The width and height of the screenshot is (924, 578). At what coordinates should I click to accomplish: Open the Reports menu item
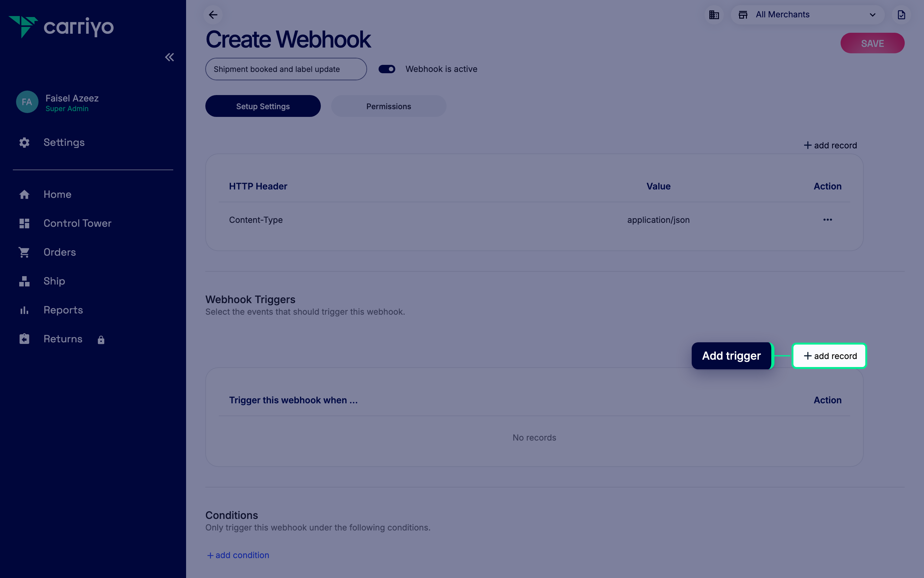coord(63,310)
